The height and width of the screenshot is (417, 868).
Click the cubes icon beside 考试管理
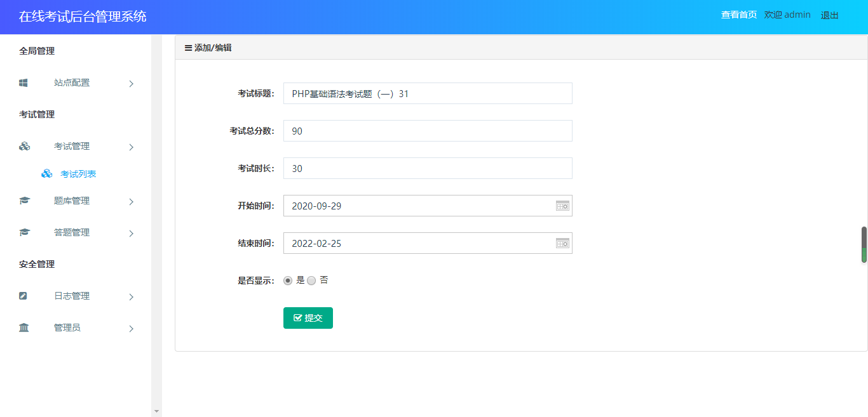pos(24,146)
